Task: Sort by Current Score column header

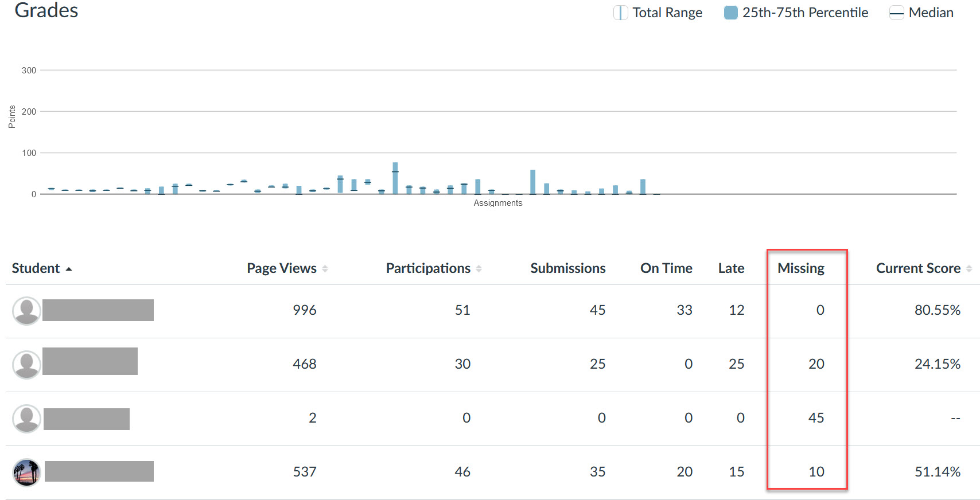Action: (x=918, y=268)
